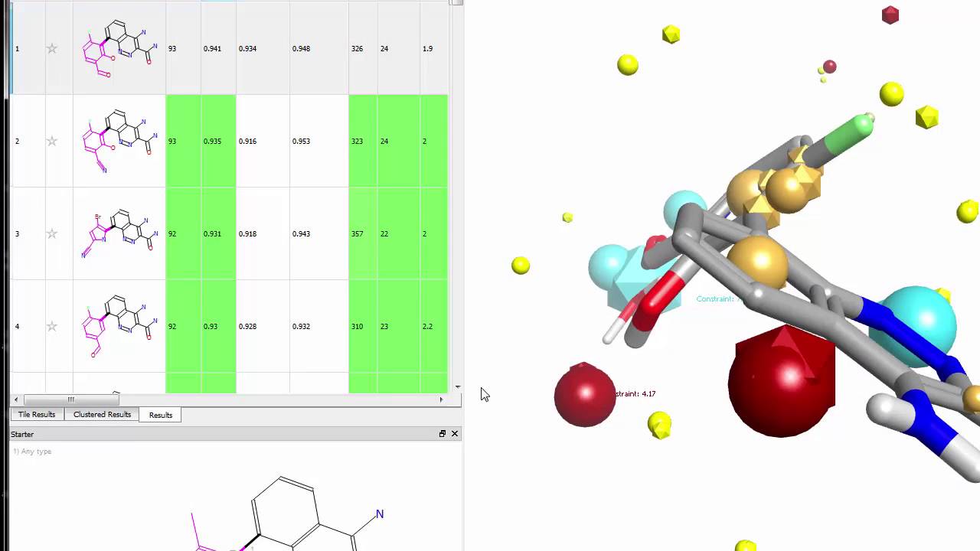Click value 0.953 in row 2
This screenshot has height=551, width=980.
301,141
